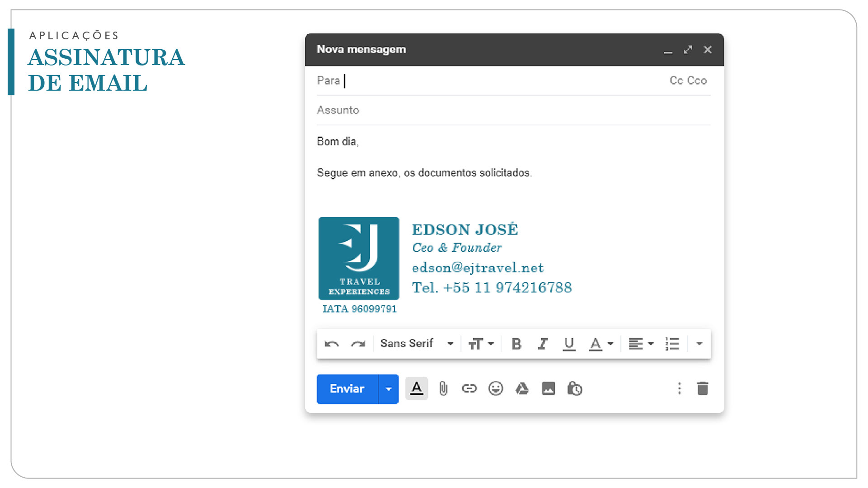The image size is (868, 488).
Task: Open the Sans Serif font dropdown
Action: (x=416, y=344)
